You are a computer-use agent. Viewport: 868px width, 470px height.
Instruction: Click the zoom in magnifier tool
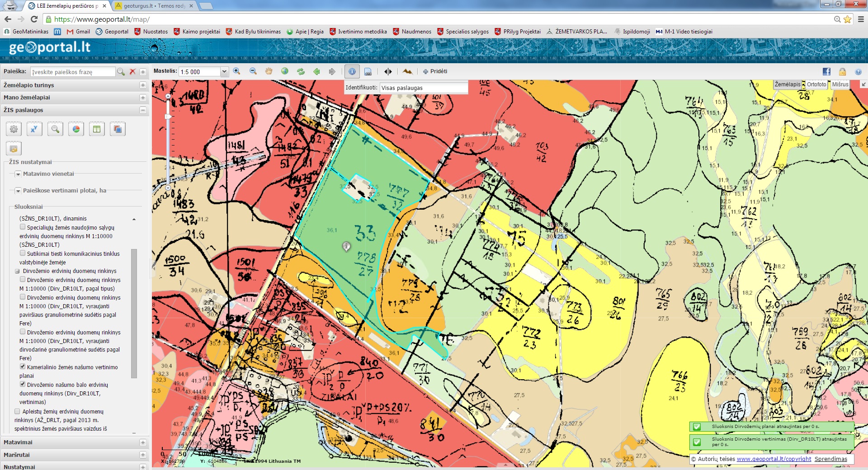click(x=236, y=71)
